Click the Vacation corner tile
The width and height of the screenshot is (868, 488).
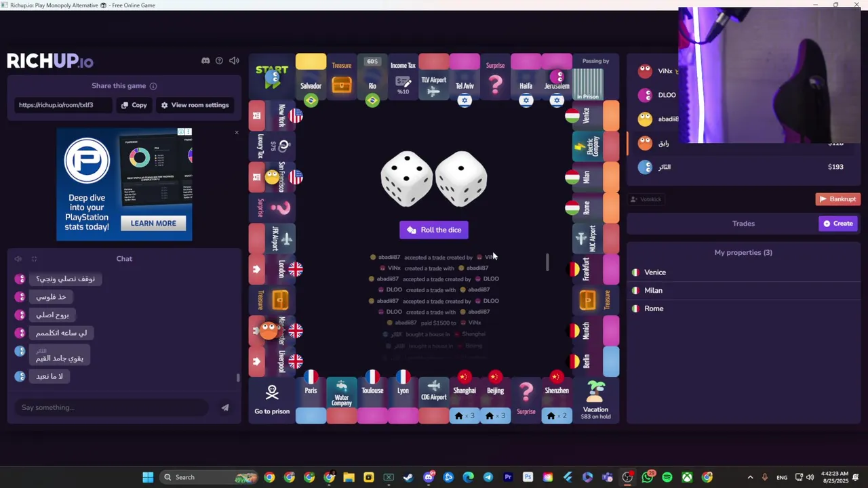tap(595, 401)
